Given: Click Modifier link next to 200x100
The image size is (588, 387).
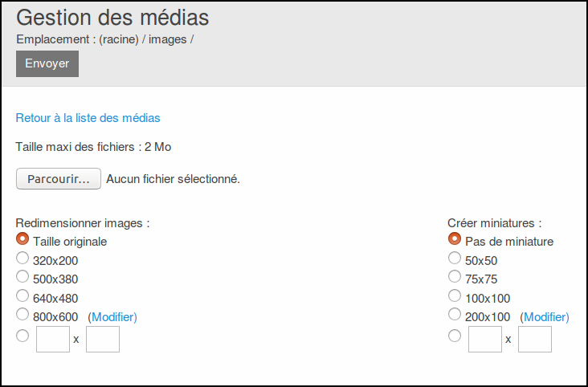Looking at the screenshot, I should 545,317.
